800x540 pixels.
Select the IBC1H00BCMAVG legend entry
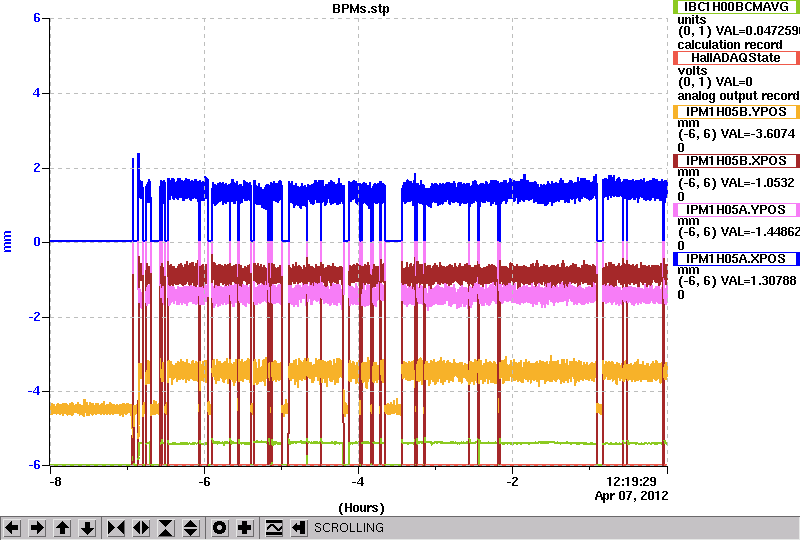pos(736,7)
